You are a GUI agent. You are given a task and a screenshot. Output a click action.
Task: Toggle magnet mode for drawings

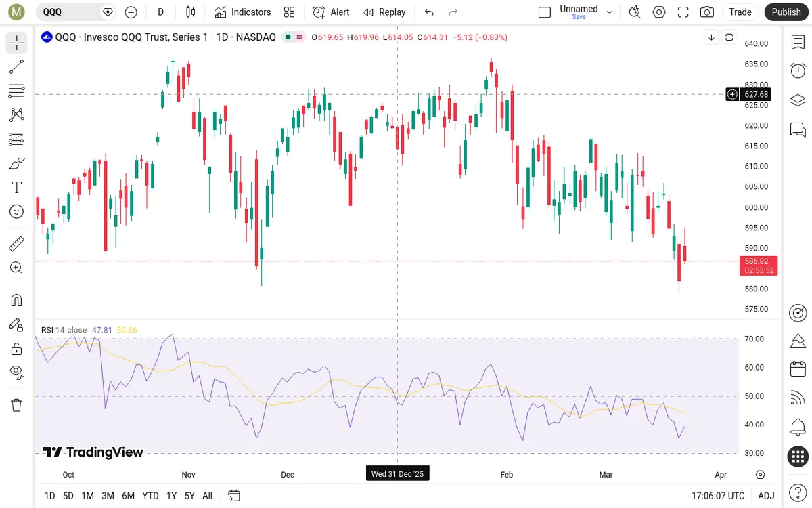[17, 300]
